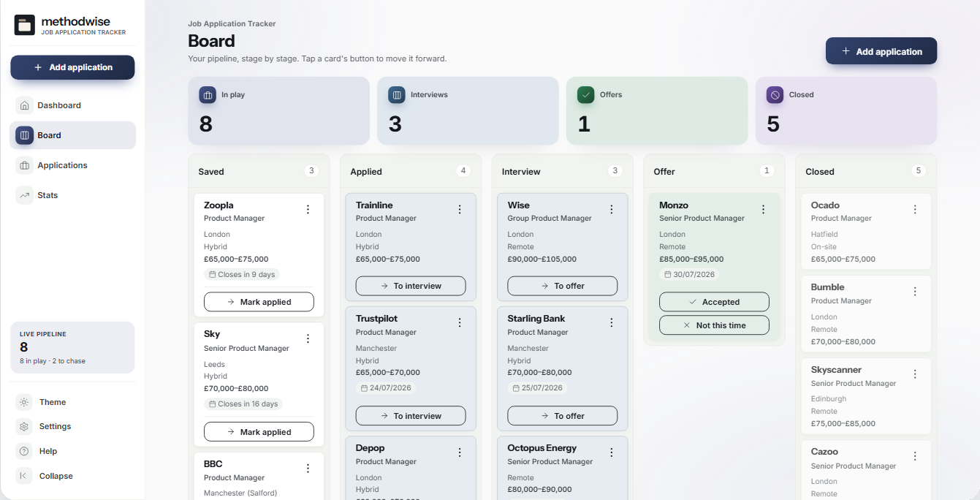The image size is (980, 500).
Task: Open Settings from sidebar
Action: click(x=72, y=426)
